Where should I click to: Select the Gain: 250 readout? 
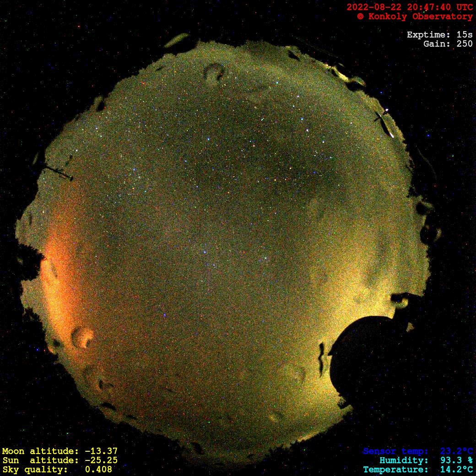[x=448, y=44]
